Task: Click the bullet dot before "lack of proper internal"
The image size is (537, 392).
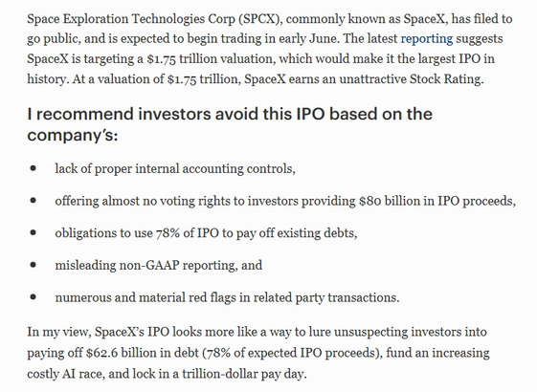Action: 34,168
